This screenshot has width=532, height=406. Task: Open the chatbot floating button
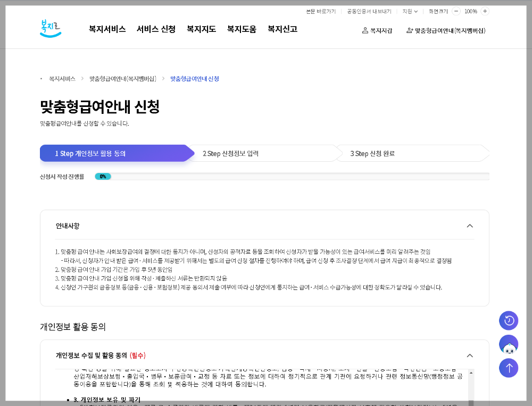pos(509,345)
